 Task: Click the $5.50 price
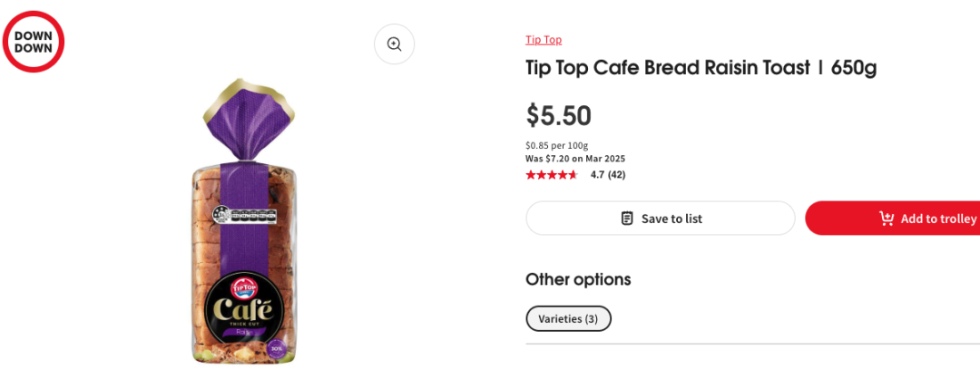pos(559,116)
